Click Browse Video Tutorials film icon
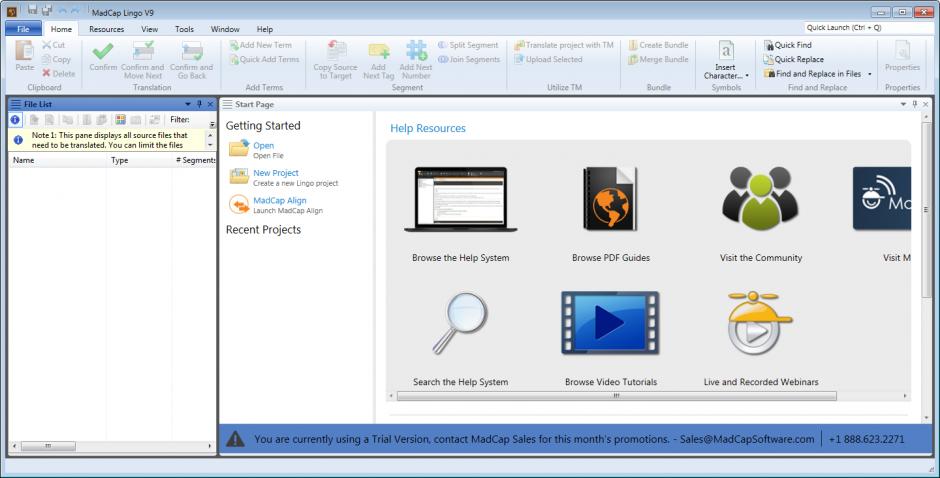The image size is (940, 478). 610,323
